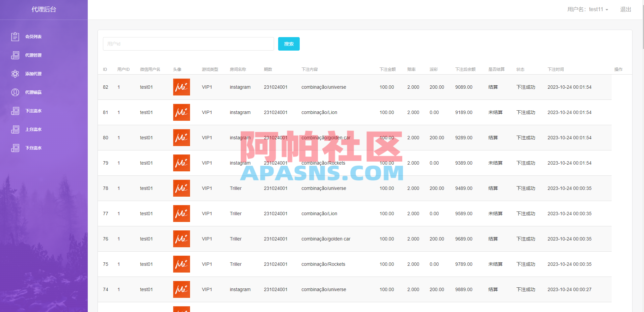Screen dimensions: 644x312
Task: Open the 上分流水 sidebar icon
Action: click(x=15, y=129)
